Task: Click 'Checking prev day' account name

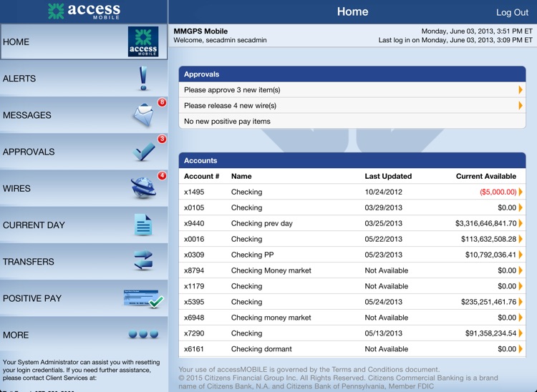Action: click(262, 223)
